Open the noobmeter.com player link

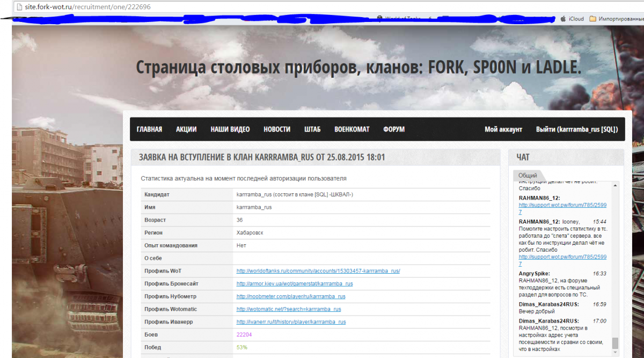coord(291,296)
